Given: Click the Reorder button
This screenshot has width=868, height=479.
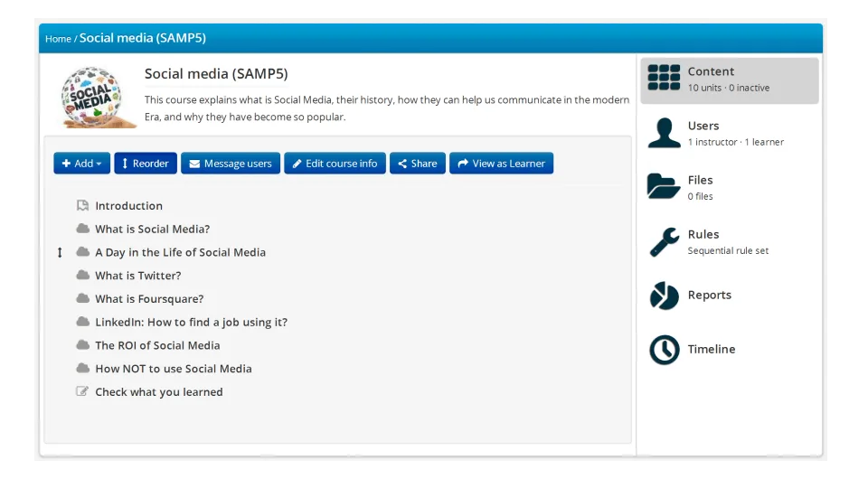Looking at the screenshot, I should click(x=146, y=164).
